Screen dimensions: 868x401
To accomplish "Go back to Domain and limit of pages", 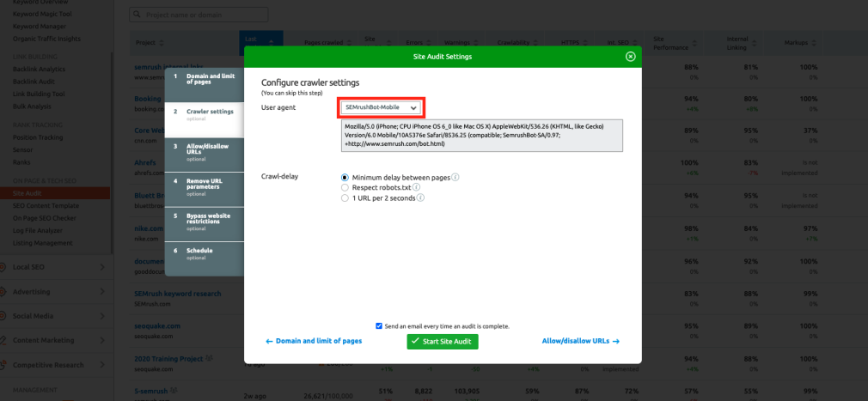I will (x=314, y=341).
